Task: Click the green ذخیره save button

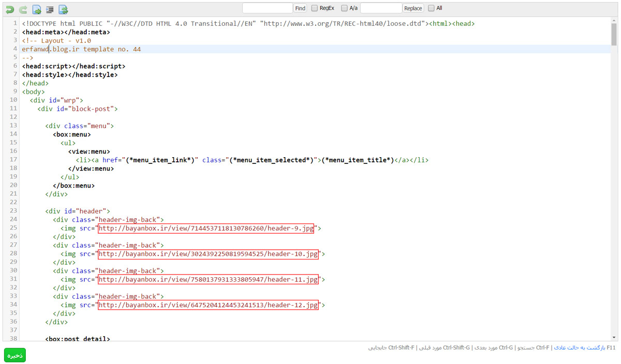Action: tap(14, 355)
